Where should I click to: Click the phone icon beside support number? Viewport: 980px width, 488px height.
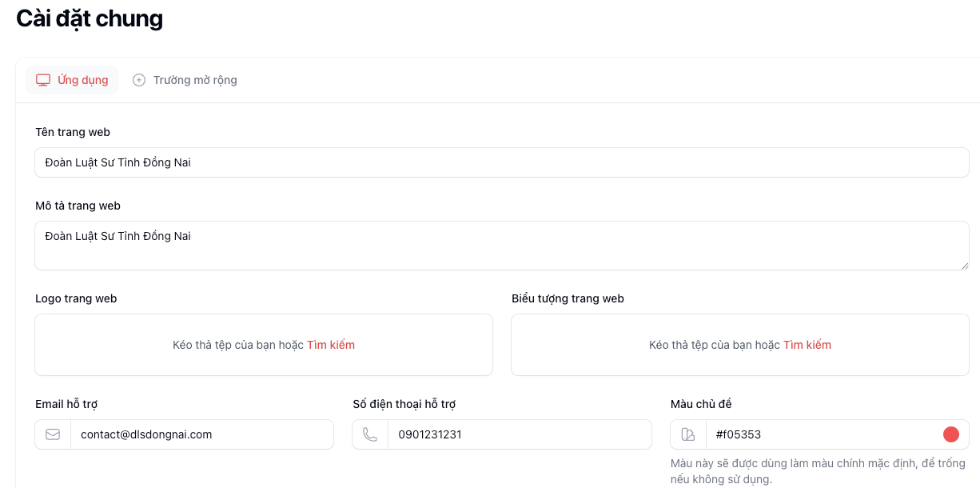(370, 434)
